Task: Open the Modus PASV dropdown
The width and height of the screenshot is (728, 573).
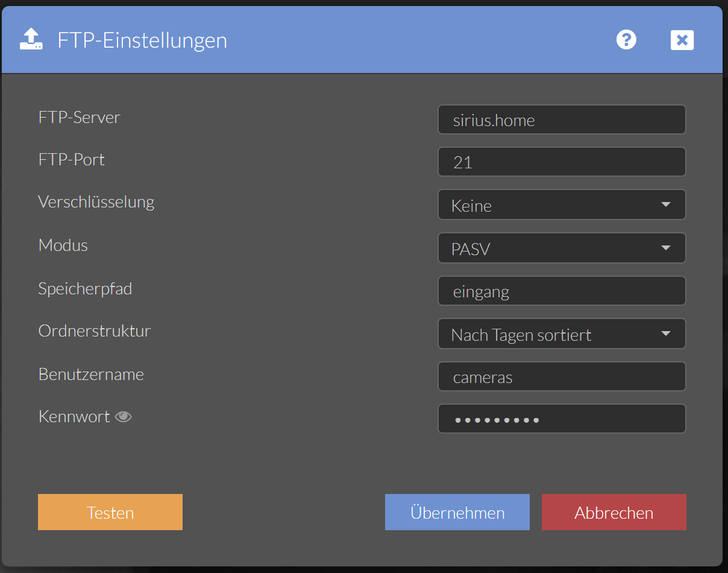Action: [x=562, y=248]
